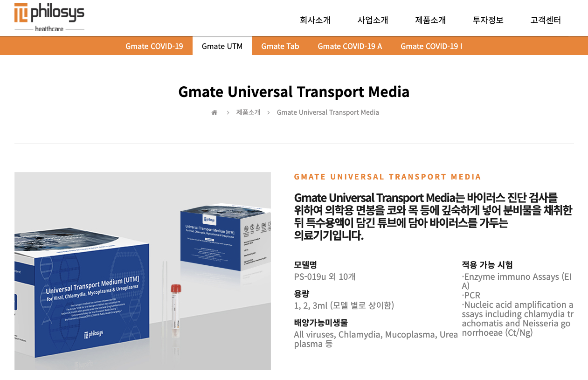The height and width of the screenshot is (380, 588).
Task: Click the bold Korean product description paragraph
Action: (433, 216)
